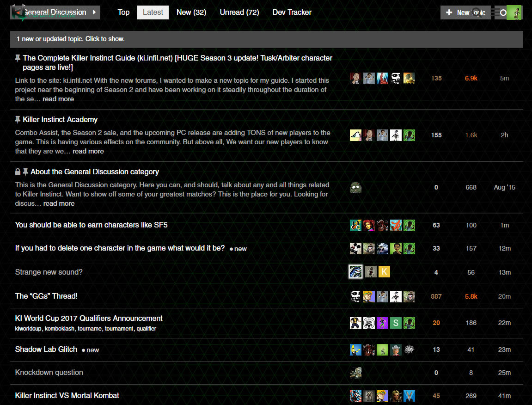Image resolution: width=532 pixels, height=405 pixels.
Task: Open You should be able to earn characters topic
Action: (91, 225)
